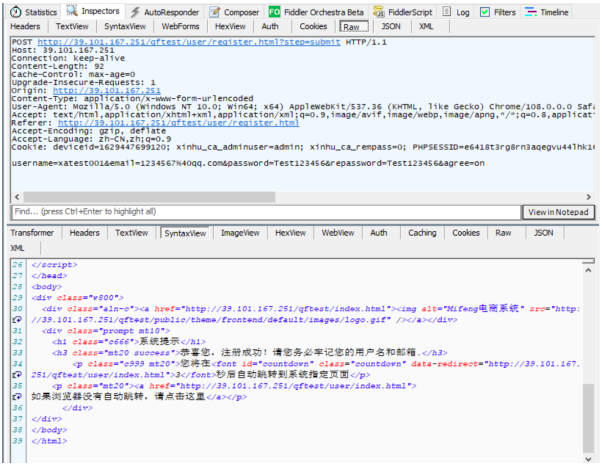The image size is (602, 465).
Task: Open the Timeline tab
Action: pos(547,12)
